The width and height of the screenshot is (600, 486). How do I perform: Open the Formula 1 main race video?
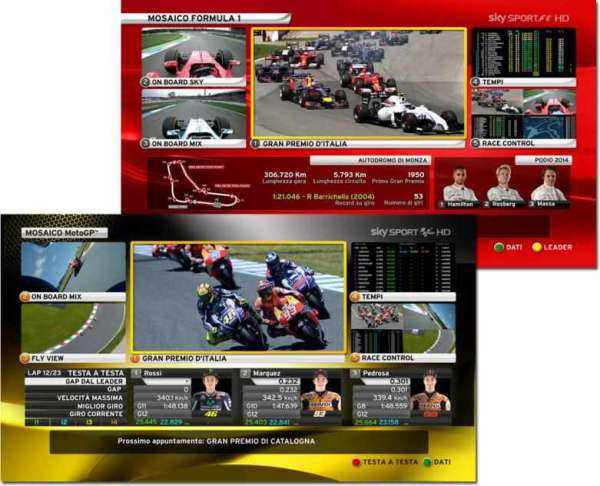click(x=359, y=83)
